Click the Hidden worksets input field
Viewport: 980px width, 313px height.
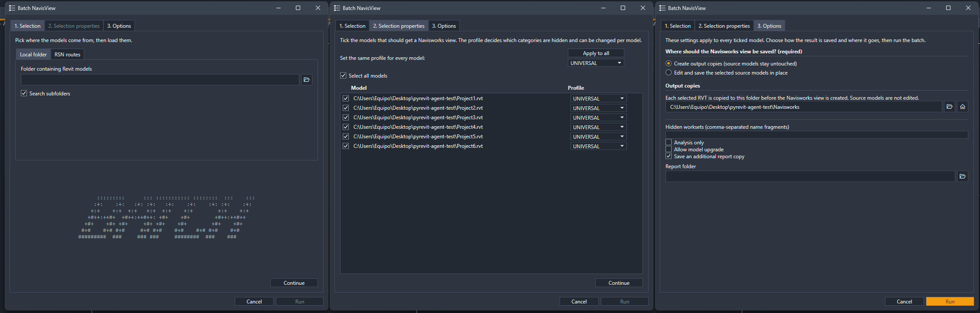[x=817, y=135]
